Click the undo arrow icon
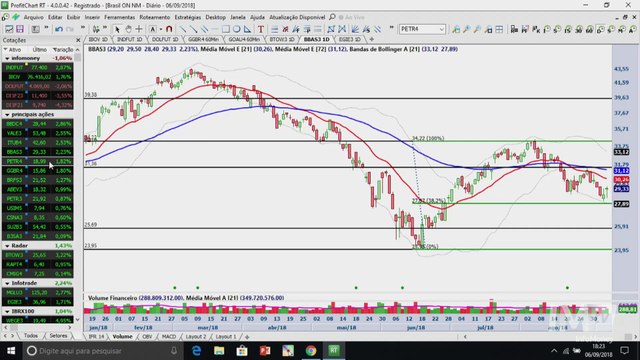The width and height of the screenshot is (640, 360). click(59, 29)
